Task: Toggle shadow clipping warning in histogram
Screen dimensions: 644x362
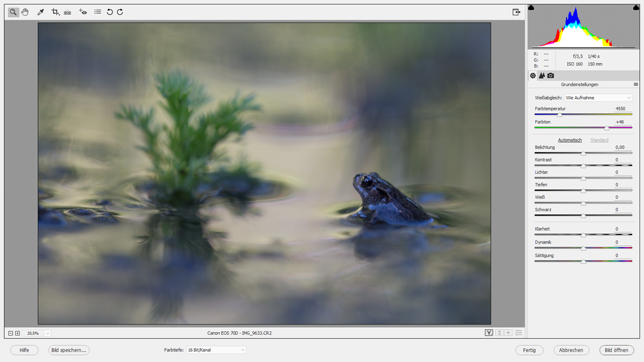Action: [x=531, y=8]
